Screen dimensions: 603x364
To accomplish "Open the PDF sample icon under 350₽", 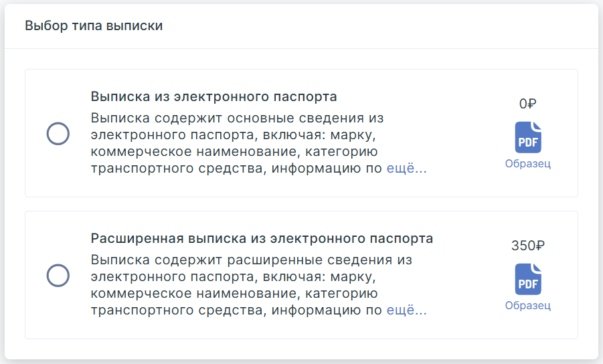I will click(527, 279).
